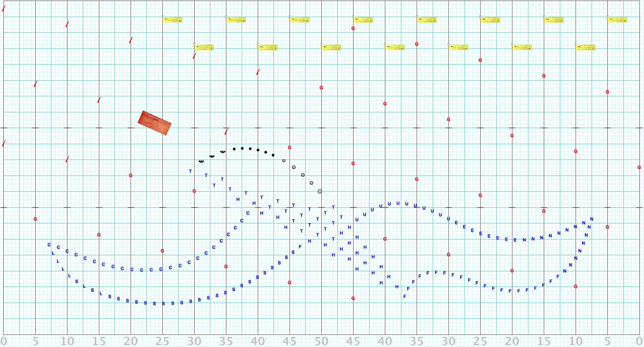This screenshot has width=644, height=347.
Task: Select the topmost blue L performer below the C
Action: [x=53, y=253]
